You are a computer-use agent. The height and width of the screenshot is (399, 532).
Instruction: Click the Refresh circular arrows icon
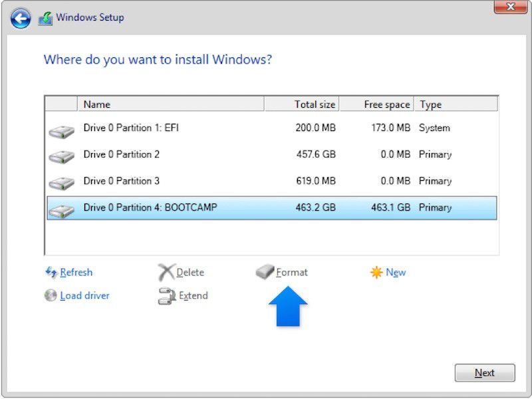51,272
